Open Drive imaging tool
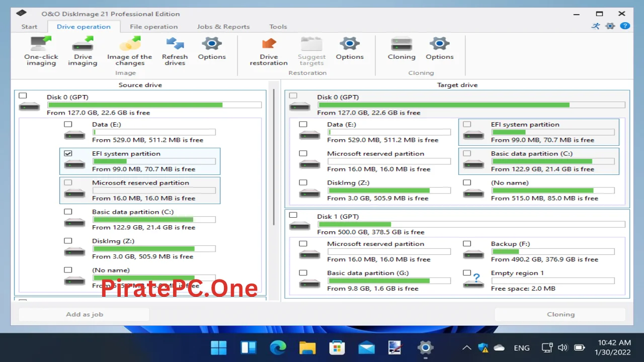This screenshot has width=644, height=362. point(83,51)
